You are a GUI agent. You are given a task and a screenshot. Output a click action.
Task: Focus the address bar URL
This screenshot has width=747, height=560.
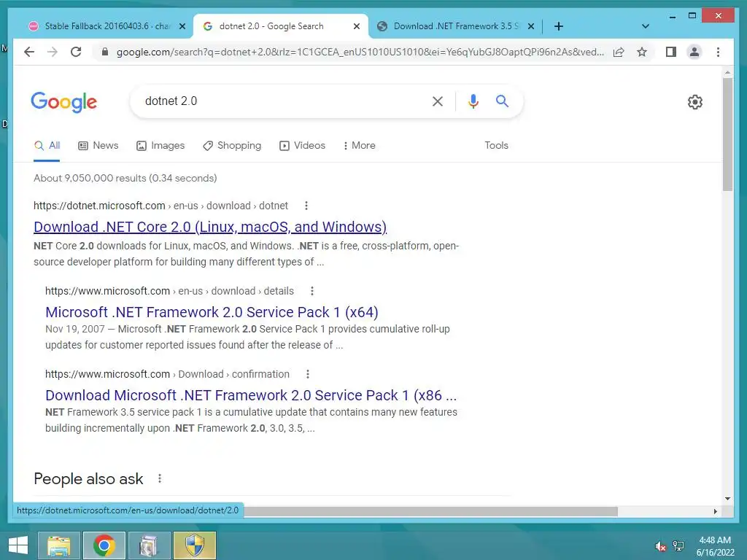click(x=360, y=52)
